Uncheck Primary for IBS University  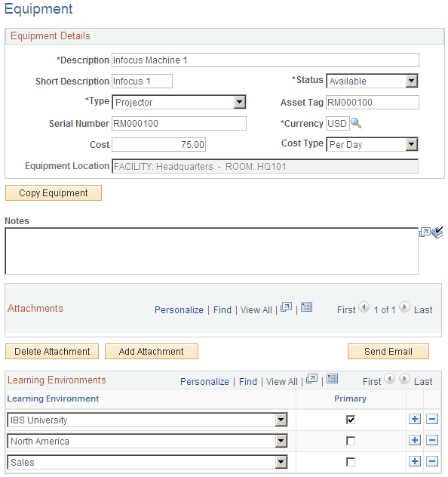click(351, 420)
